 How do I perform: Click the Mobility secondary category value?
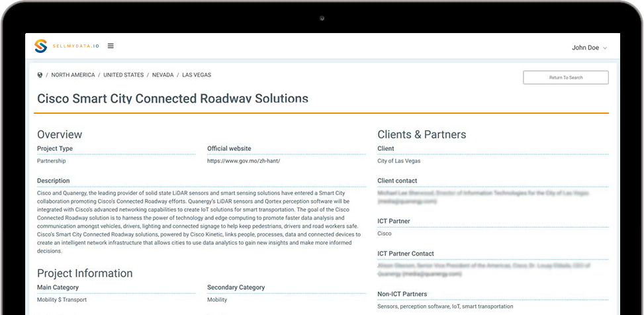pos(217,300)
